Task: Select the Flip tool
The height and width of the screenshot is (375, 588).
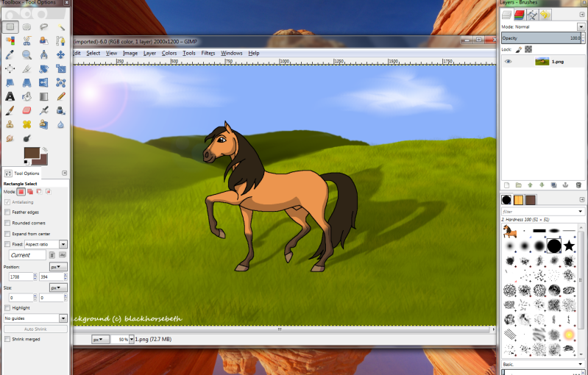Action: [x=44, y=82]
